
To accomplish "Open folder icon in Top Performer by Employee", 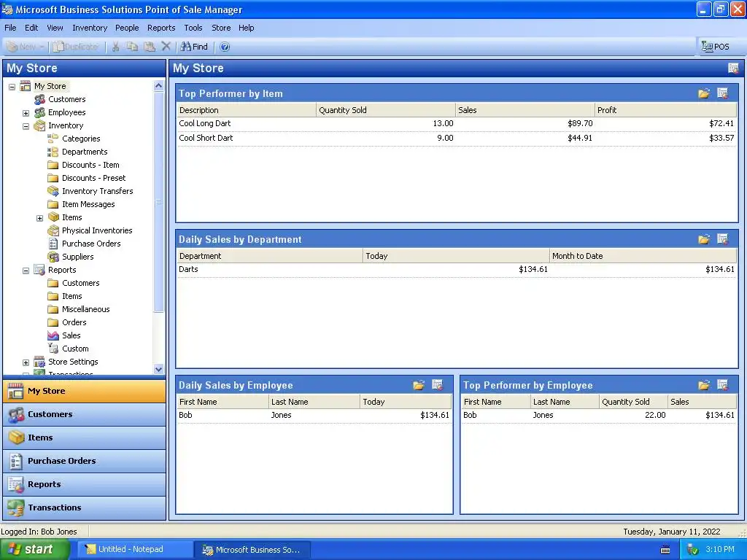I will coord(704,385).
